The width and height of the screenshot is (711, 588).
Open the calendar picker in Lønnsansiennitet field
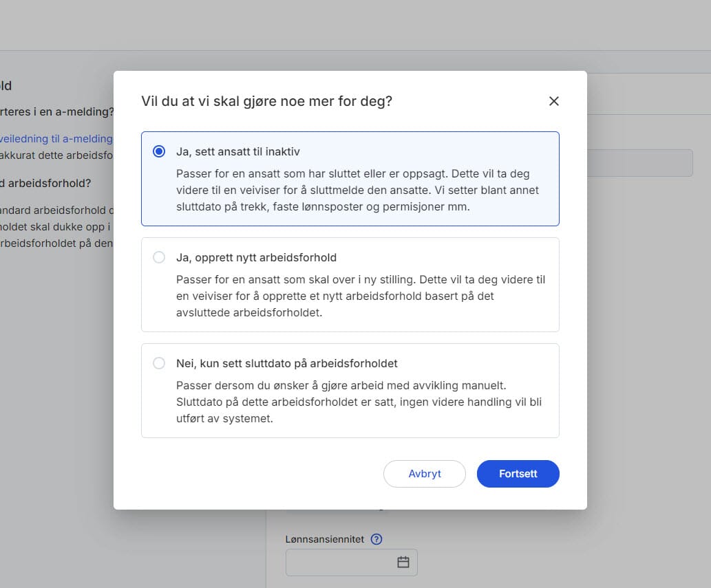pos(403,563)
